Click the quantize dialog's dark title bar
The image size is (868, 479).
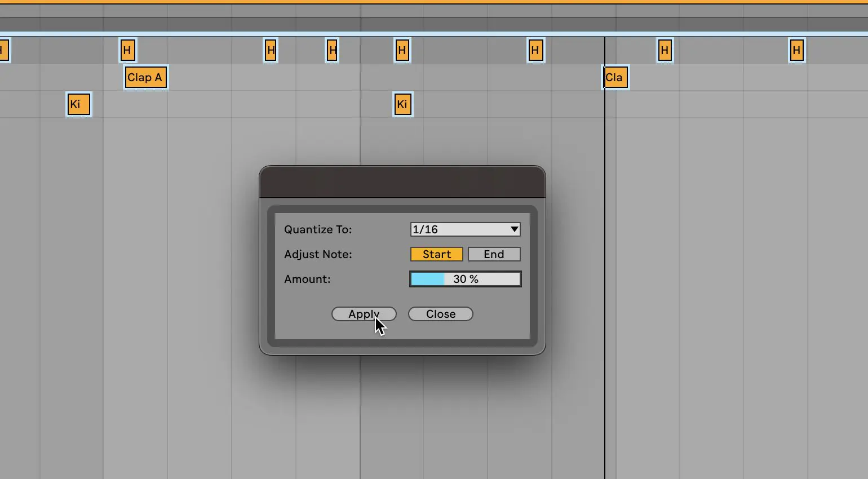point(402,182)
